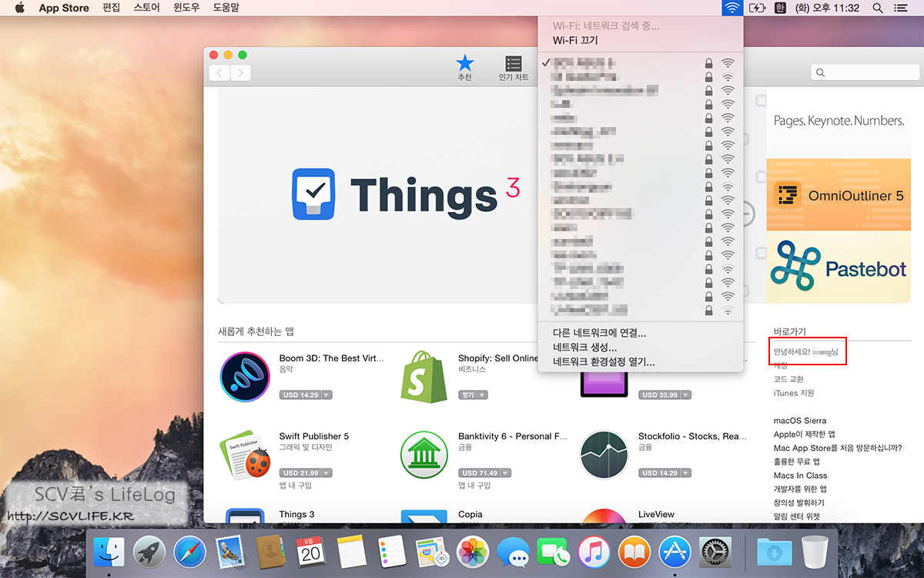Open iTunes in the Dock
Viewport: 924px width, 578px height.
[x=594, y=552]
